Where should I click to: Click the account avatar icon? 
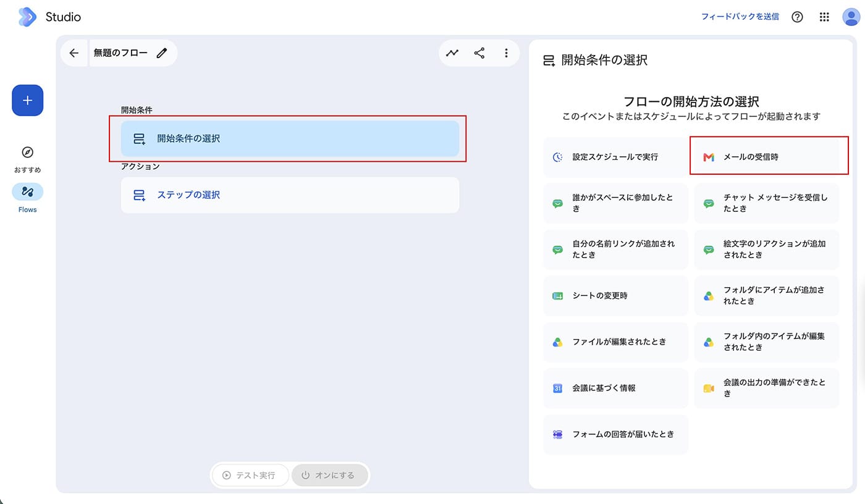[x=851, y=17]
